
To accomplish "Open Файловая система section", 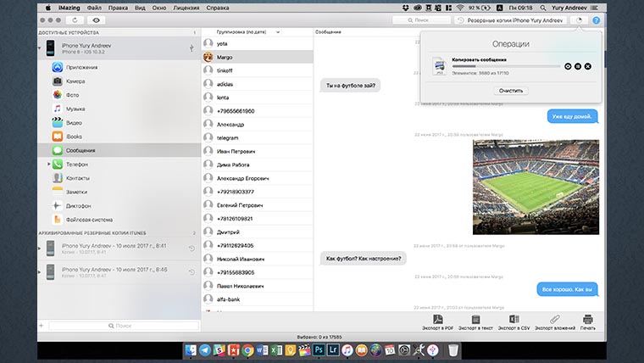I will pos(119,220).
